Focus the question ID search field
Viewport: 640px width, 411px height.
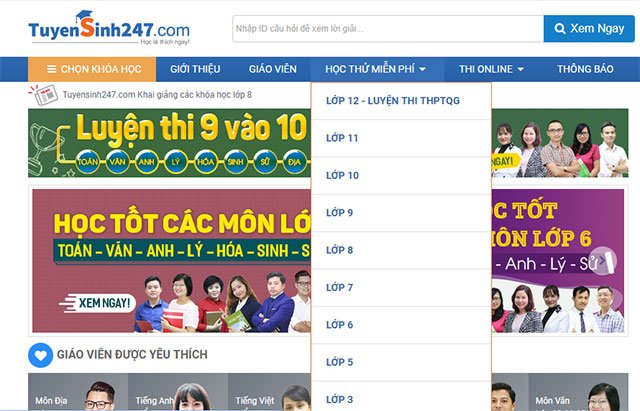click(388, 29)
